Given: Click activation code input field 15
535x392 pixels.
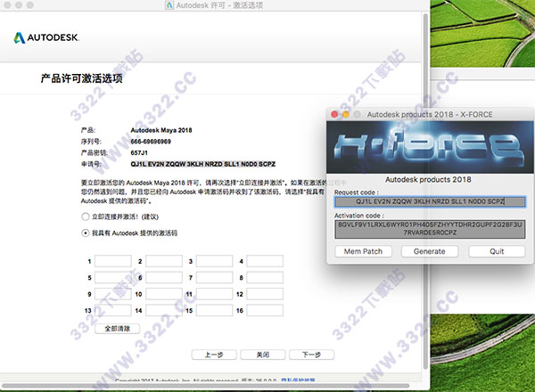Looking at the screenshot, I should [x=214, y=310].
